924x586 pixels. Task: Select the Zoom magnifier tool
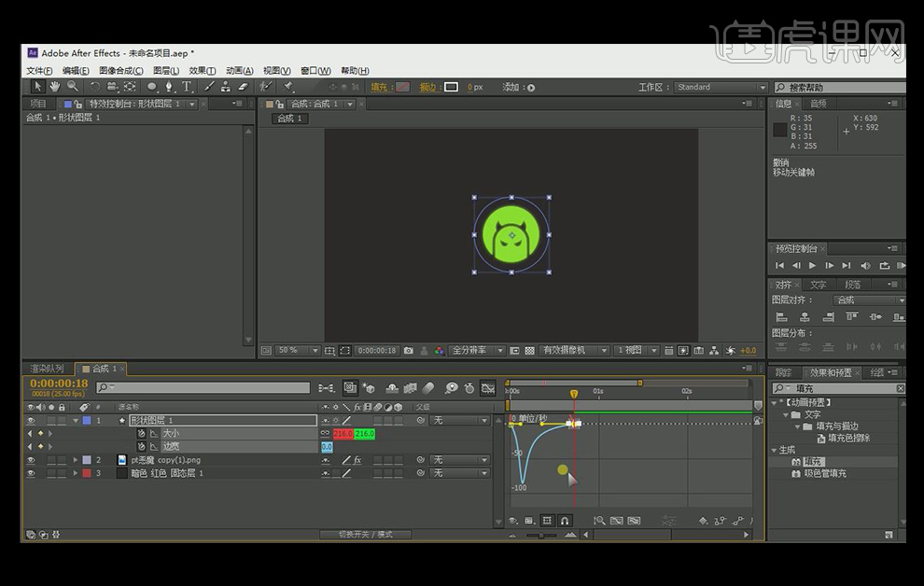pyautogui.click(x=72, y=87)
